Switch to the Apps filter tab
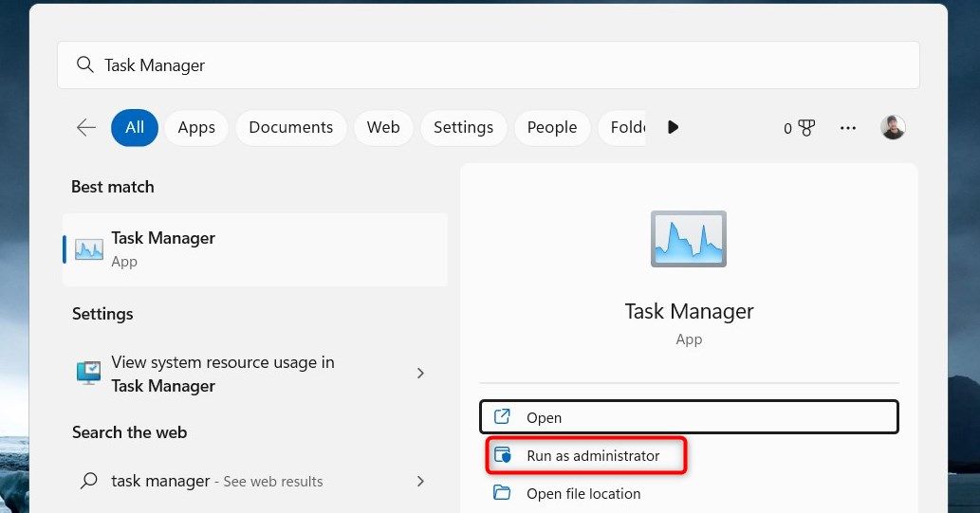The width and height of the screenshot is (980, 513). [196, 127]
